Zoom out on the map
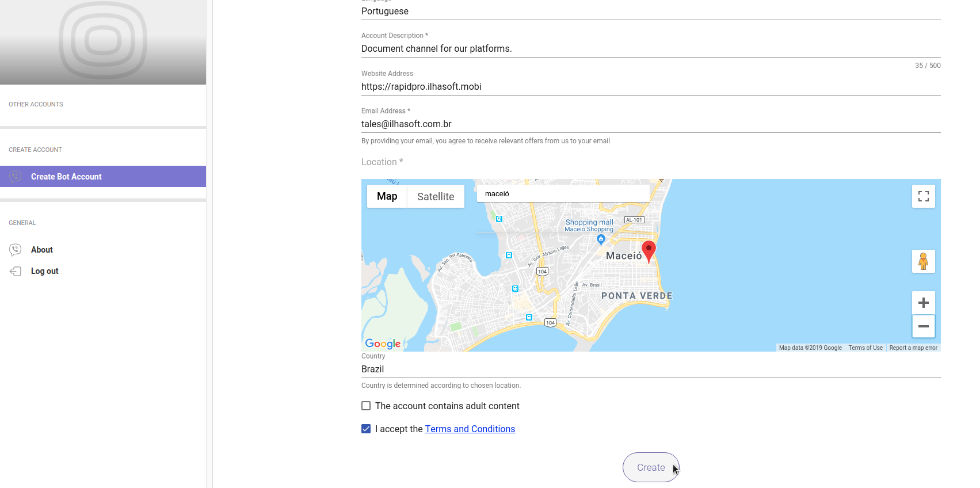 pyautogui.click(x=923, y=326)
